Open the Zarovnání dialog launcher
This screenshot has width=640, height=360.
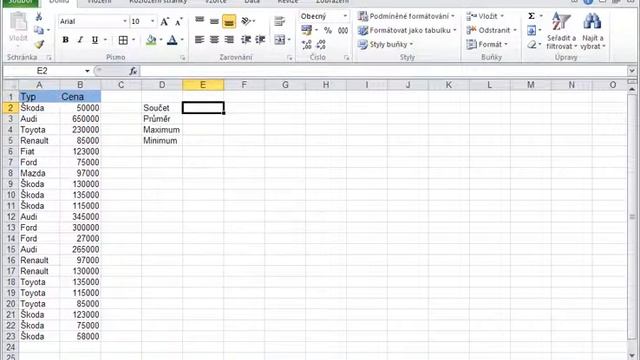290,58
